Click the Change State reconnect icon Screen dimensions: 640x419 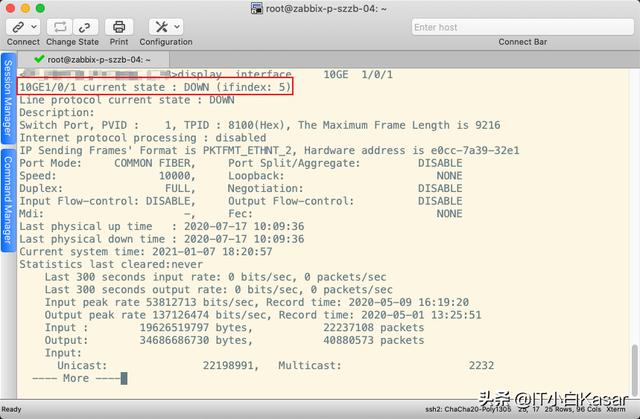60,27
